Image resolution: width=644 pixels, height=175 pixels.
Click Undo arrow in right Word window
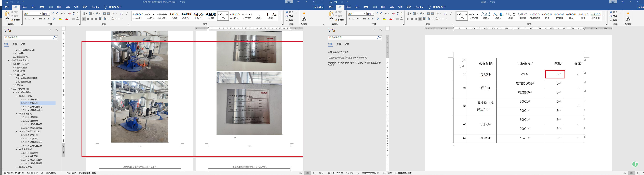click(x=336, y=2)
